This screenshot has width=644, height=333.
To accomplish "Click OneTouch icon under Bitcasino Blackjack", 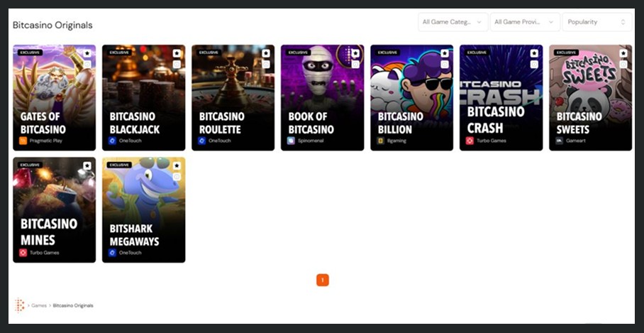I will click(x=112, y=141).
